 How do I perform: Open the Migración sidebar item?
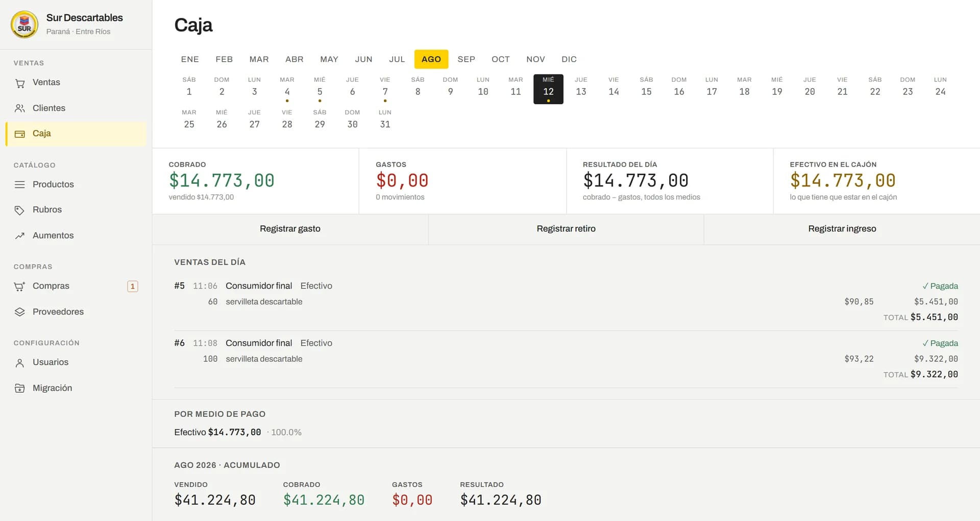[x=76, y=388]
